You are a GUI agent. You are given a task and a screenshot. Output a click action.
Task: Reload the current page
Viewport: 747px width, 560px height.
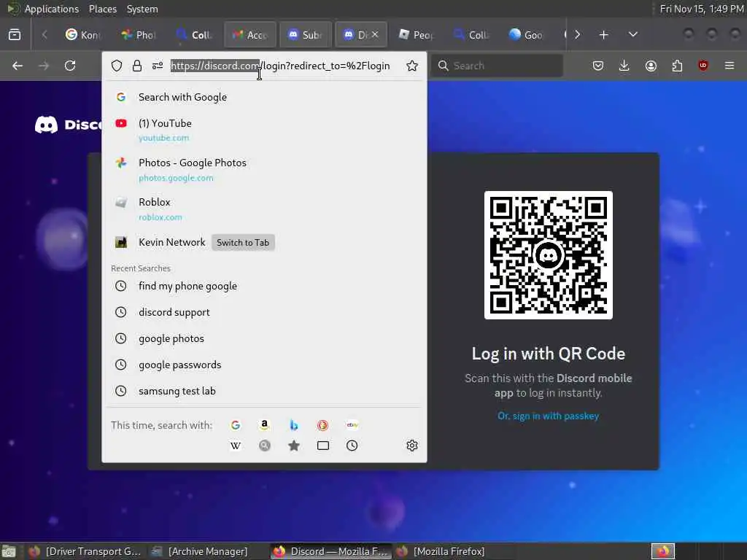coord(70,66)
